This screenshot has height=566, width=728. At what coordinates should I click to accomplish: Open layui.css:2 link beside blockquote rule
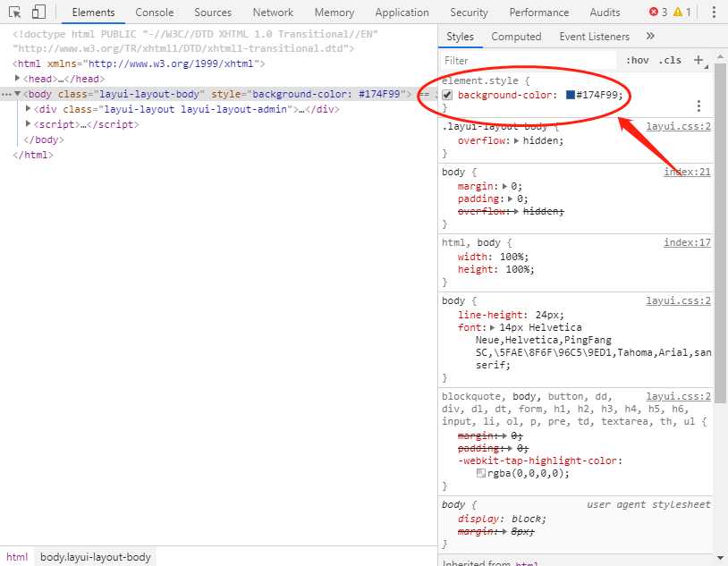(678, 396)
